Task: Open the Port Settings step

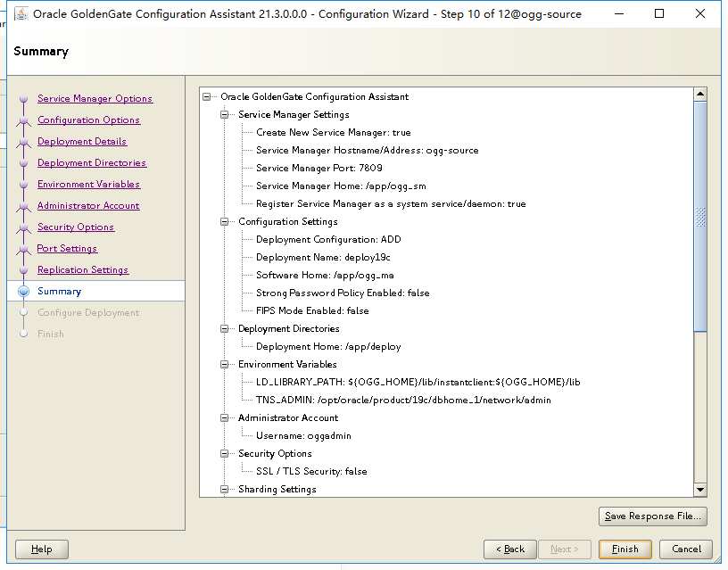Action: coord(67,248)
